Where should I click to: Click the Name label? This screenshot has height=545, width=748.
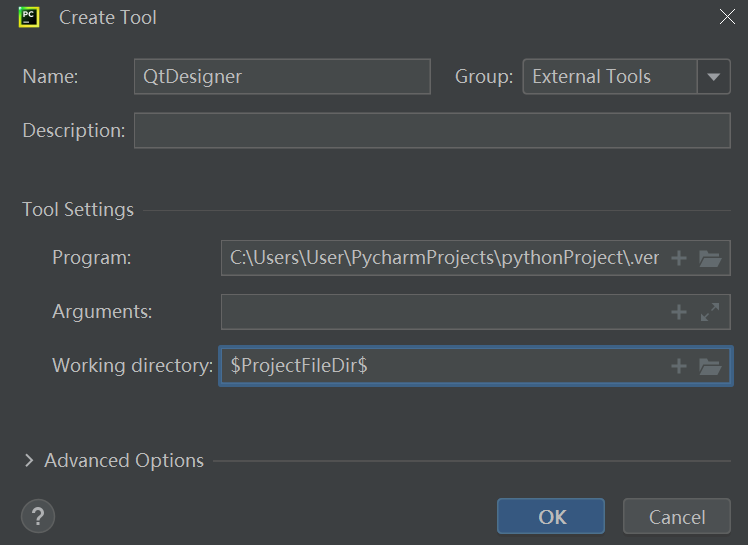(x=50, y=76)
